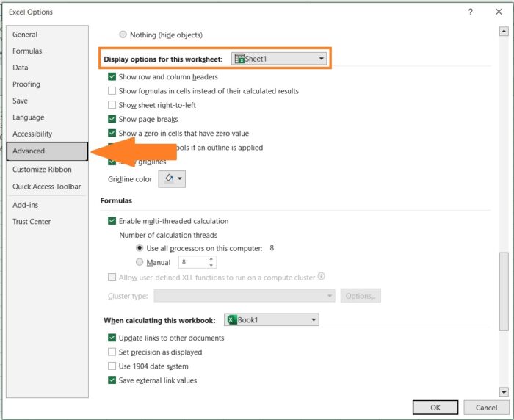Viewport: 514px width, 420px height.
Task: Open the Customize Ribbon category
Action: coord(42,170)
